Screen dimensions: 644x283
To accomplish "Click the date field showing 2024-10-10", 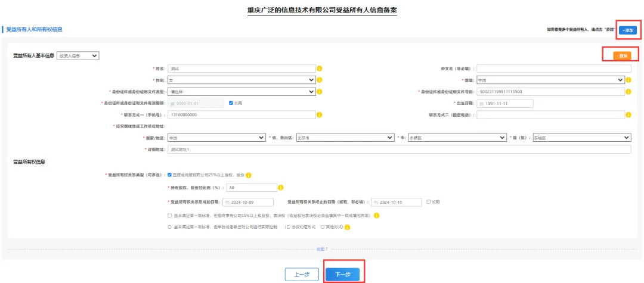I will pyautogui.click(x=397, y=202).
